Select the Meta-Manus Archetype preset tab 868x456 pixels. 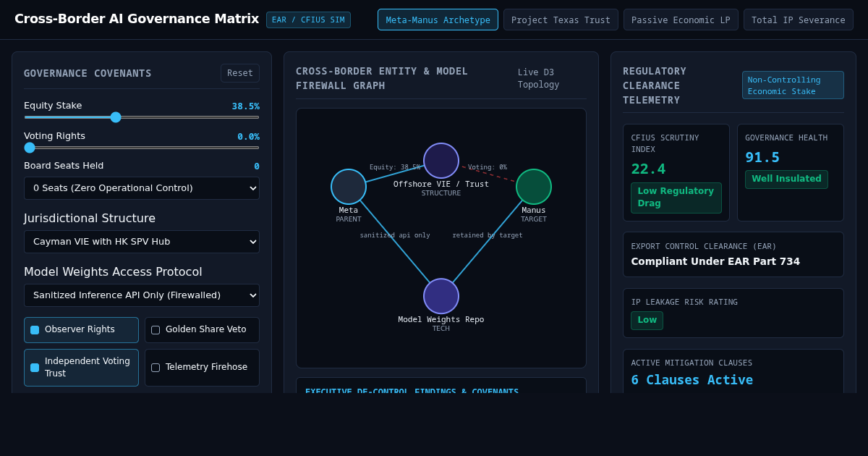pyautogui.click(x=438, y=20)
